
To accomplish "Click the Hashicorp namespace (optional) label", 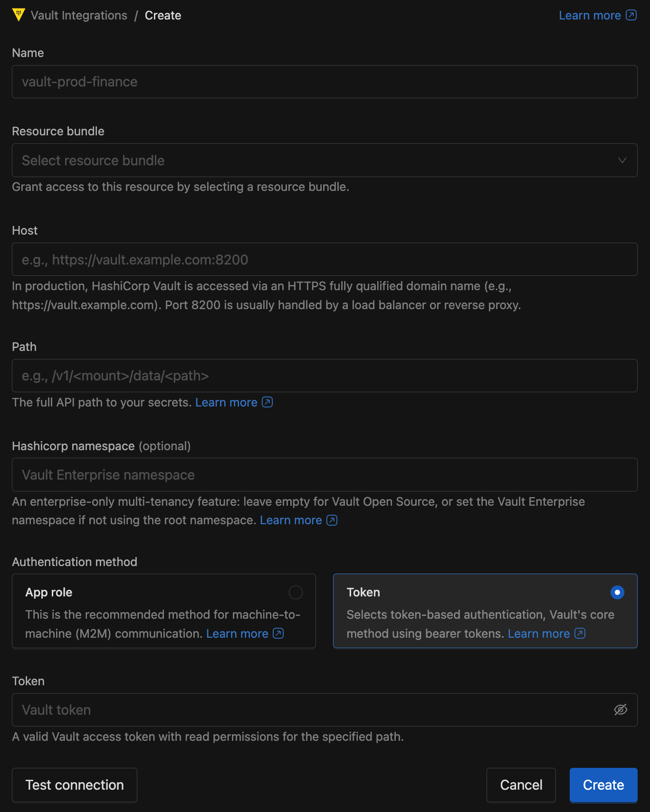I will pos(101,446).
